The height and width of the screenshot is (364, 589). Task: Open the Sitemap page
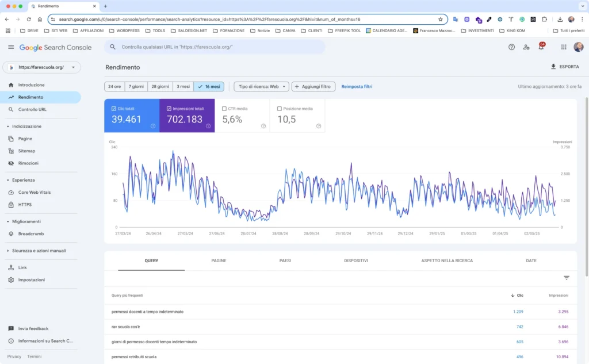pyautogui.click(x=41, y=151)
